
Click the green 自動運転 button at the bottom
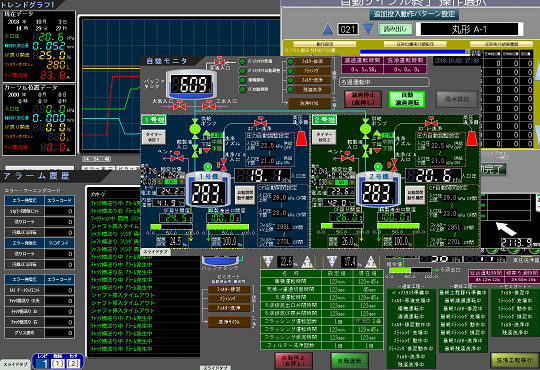[x=349, y=361]
